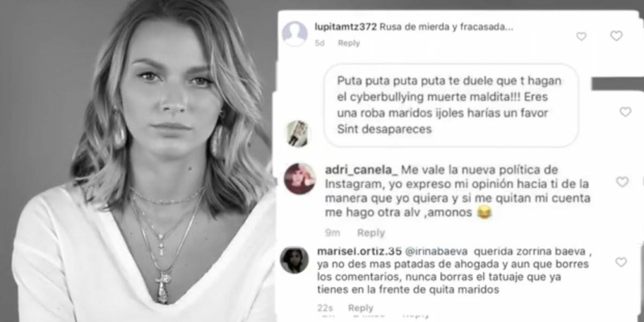This screenshot has height=322, width=644.
Task: Open lupitamtz372 default profile avatar
Action: [x=295, y=34]
